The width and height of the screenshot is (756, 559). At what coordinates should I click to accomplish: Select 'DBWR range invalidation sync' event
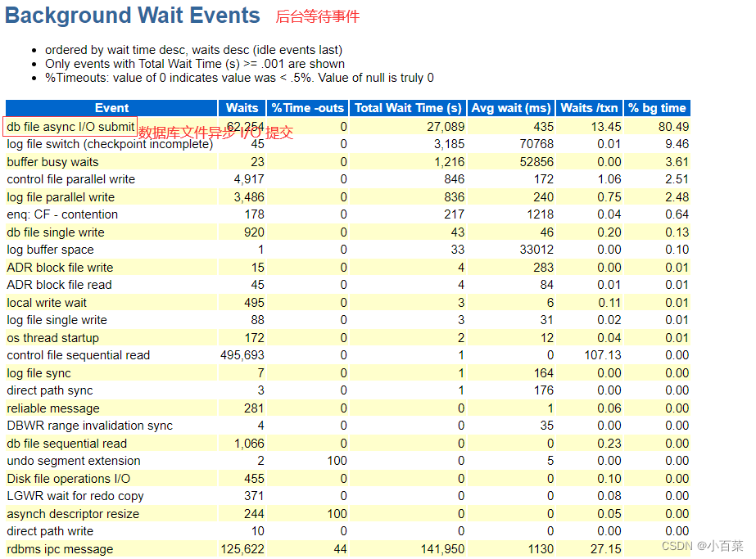[x=89, y=426]
